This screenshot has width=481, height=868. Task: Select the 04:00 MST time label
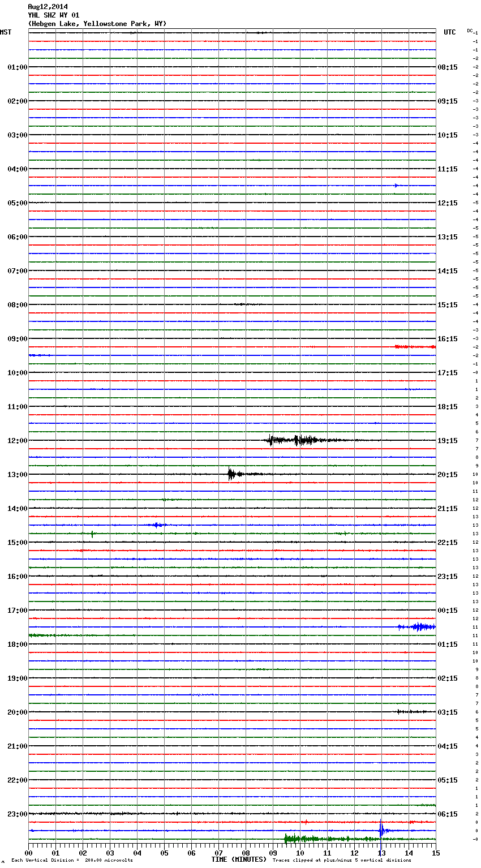[x=18, y=169]
